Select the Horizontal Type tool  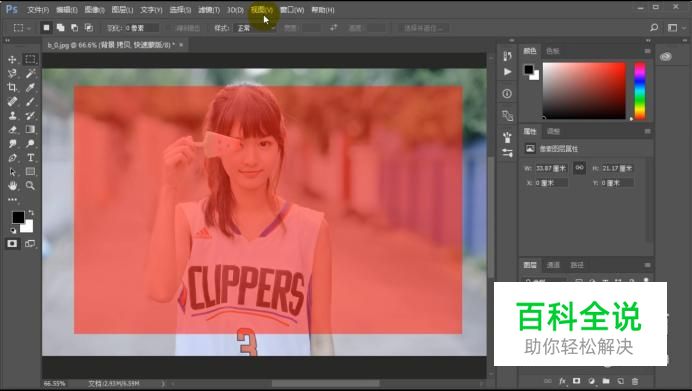coord(30,158)
